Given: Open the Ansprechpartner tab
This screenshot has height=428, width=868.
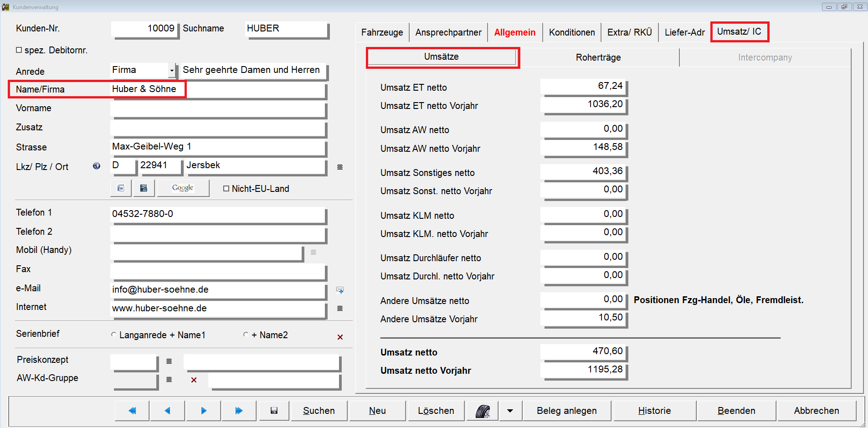Looking at the screenshot, I should pos(448,32).
